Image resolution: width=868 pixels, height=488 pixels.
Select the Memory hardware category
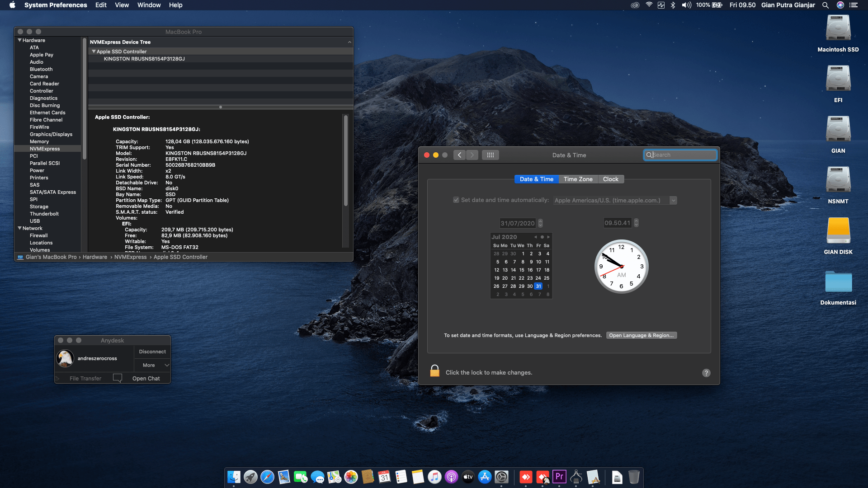pyautogui.click(x=39, y=141)
